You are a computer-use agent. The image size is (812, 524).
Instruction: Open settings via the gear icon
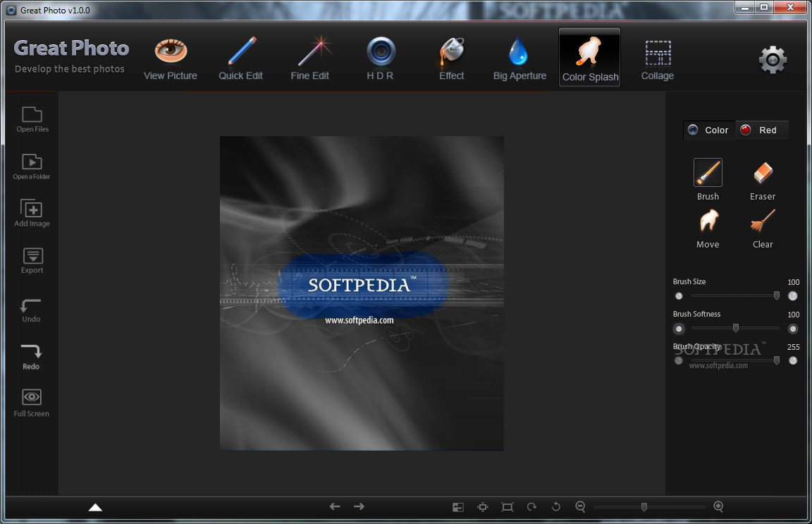click(x=773, y=60)
